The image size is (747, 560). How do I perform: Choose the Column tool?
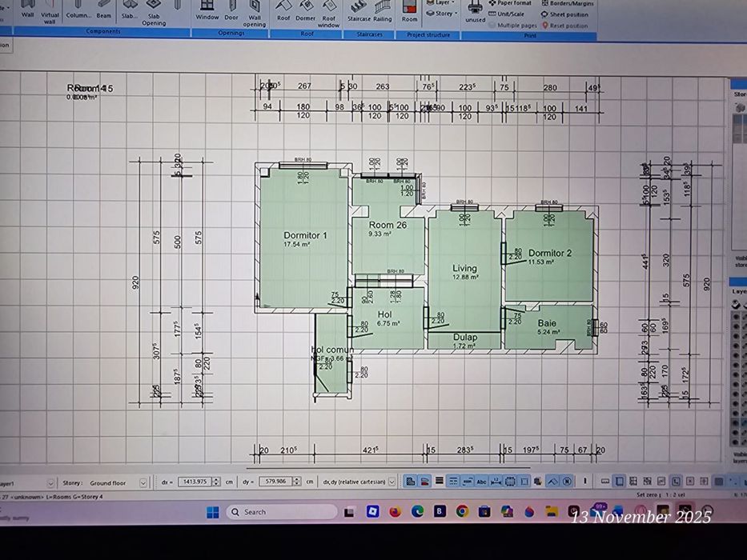[x=78, y=9]
